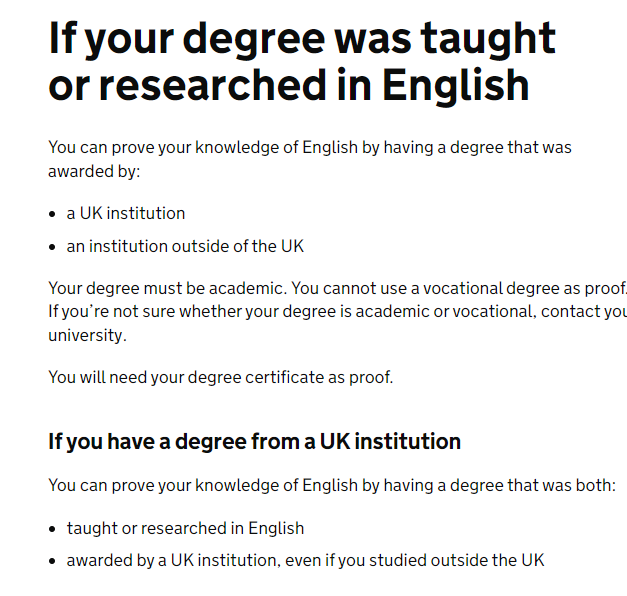This screenshot has height=596, width=627.
Task: Click bullet dot before "taught or researched in English"
Action: coord(53,529)
